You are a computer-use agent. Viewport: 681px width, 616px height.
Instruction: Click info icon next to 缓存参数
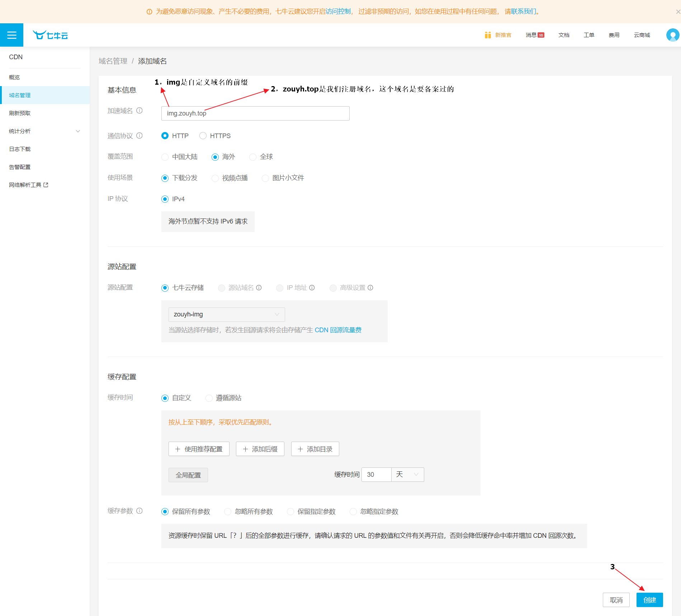[139, 511]
